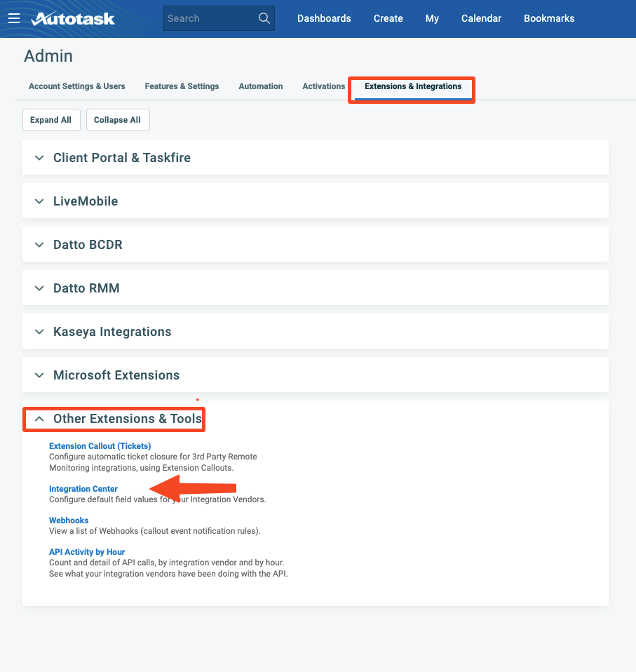Screen dimensions: 636x672
Task: Expand the Client Portal & Taskfire section
Action: pos(122,158)
